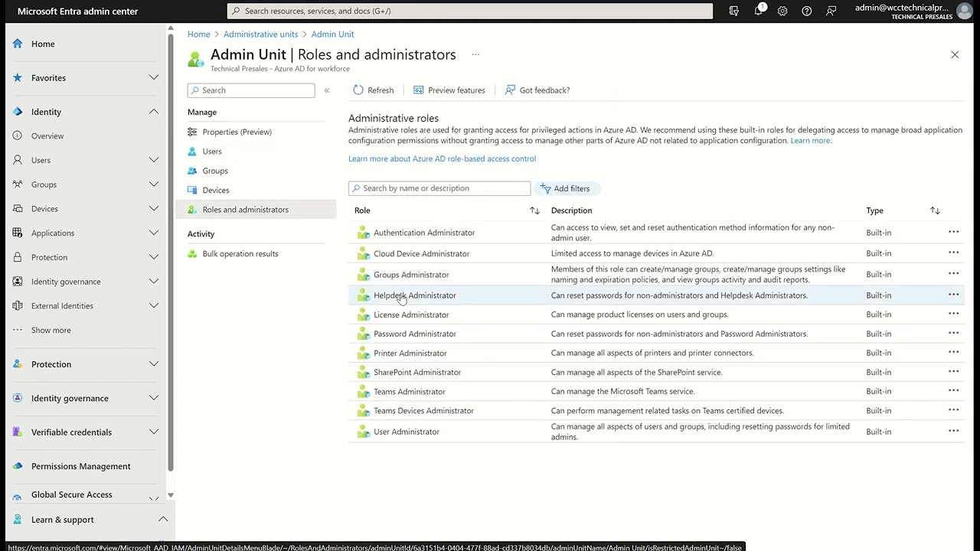Open Permissions Management
Image resolution: width=980 pixels, height=551 pixels.
click(x=80, y=466)
